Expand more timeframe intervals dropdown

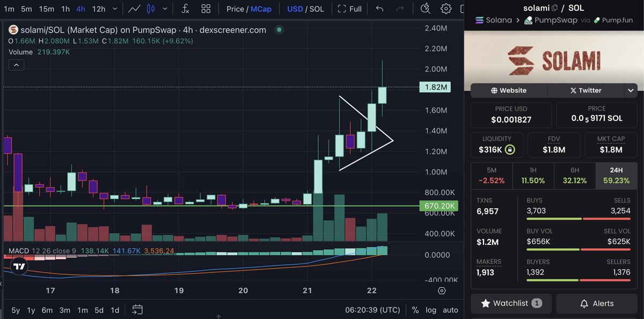116,9
